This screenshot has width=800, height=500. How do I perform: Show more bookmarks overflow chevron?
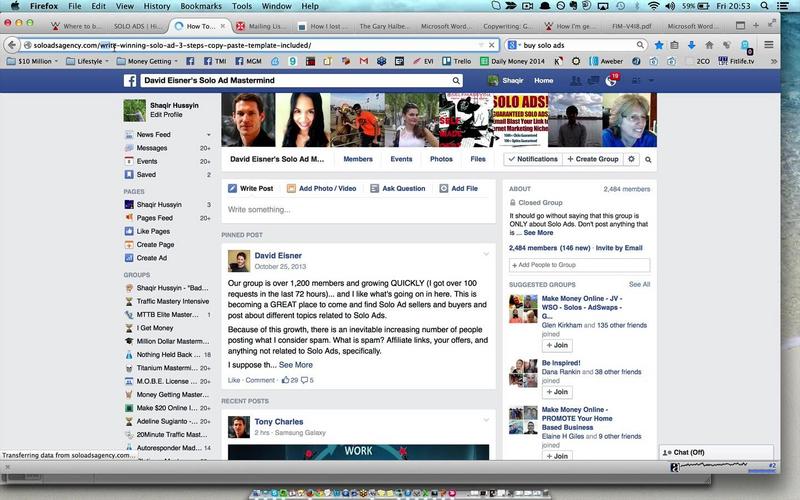click(x=773, y=61)
